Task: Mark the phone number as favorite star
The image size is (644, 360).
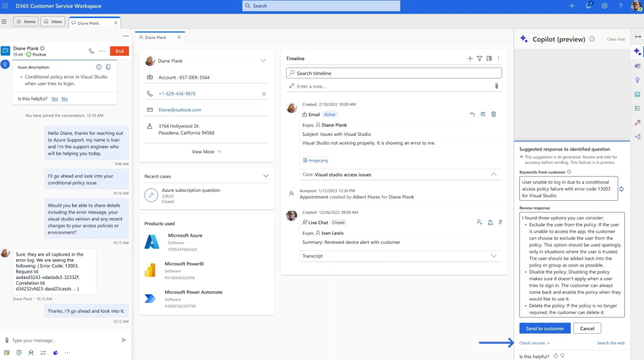Action: tap(264, 94)
